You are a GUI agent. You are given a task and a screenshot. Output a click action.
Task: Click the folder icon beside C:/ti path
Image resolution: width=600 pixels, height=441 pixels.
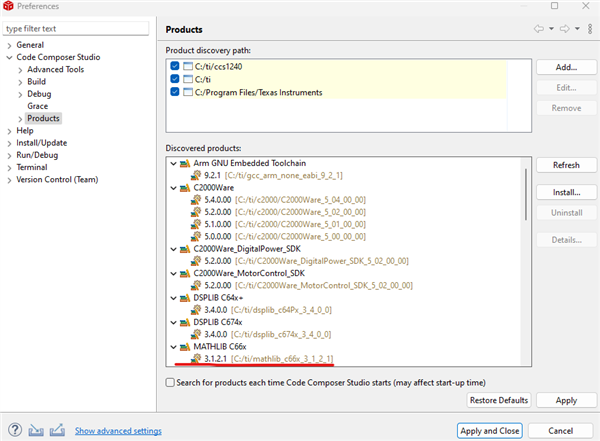tap(188, 79)
